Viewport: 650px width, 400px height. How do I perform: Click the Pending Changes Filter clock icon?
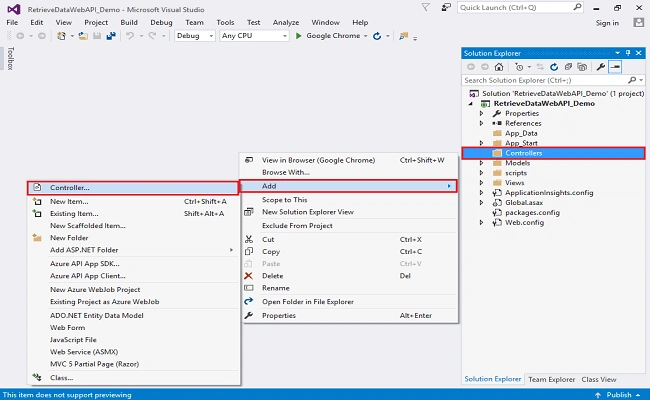click(x=519, y=67)
